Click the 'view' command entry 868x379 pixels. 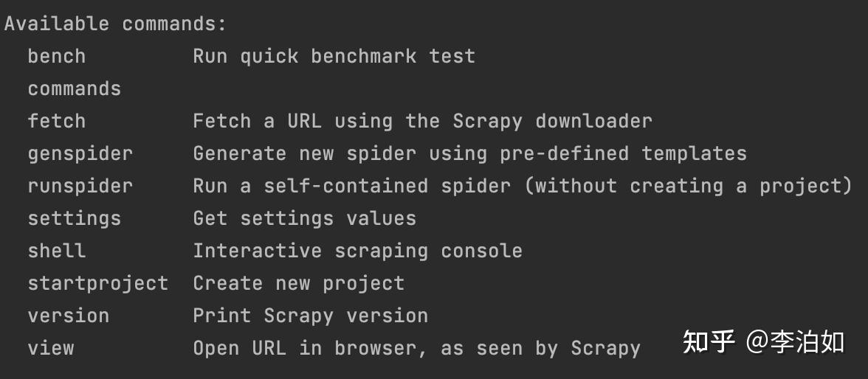(50, 348)
